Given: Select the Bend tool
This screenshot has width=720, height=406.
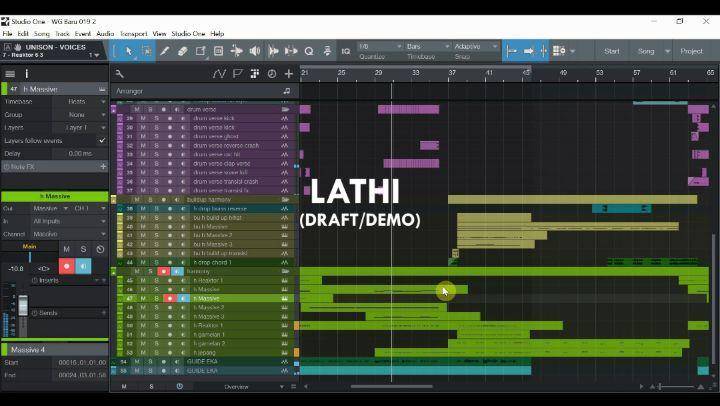Looking at the screenshot, I should (236, 51).
